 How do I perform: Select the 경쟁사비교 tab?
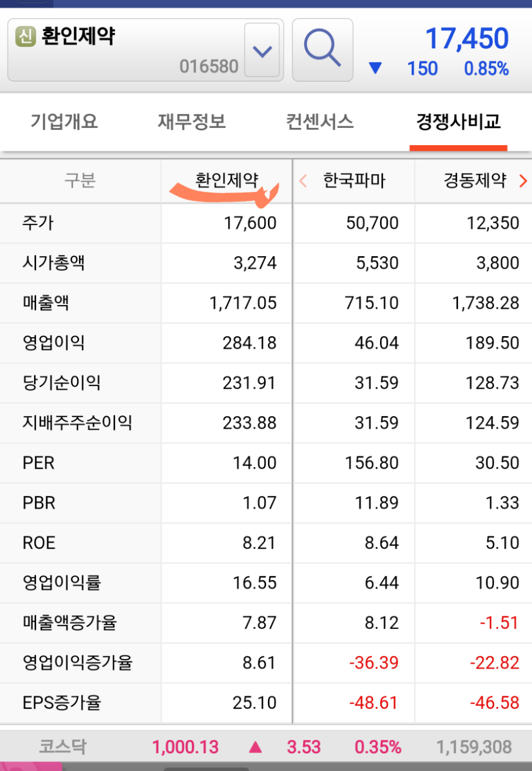click(x=458, y=121)
